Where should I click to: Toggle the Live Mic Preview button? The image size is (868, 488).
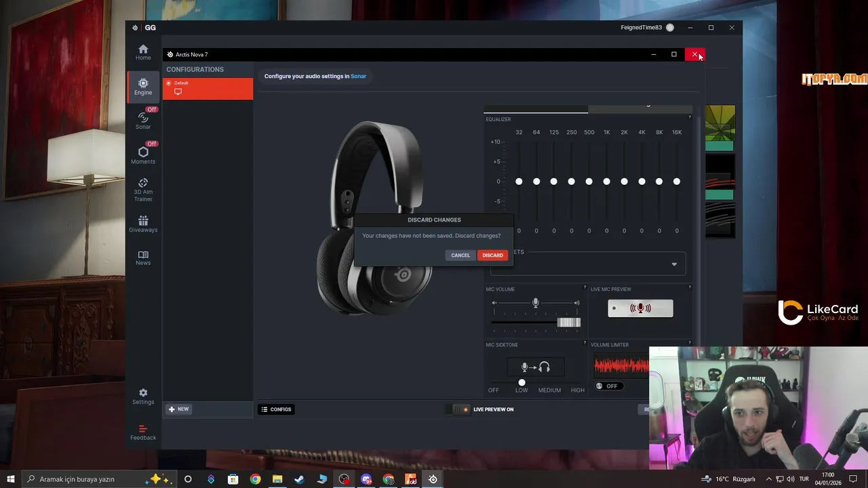coord(640,308)
